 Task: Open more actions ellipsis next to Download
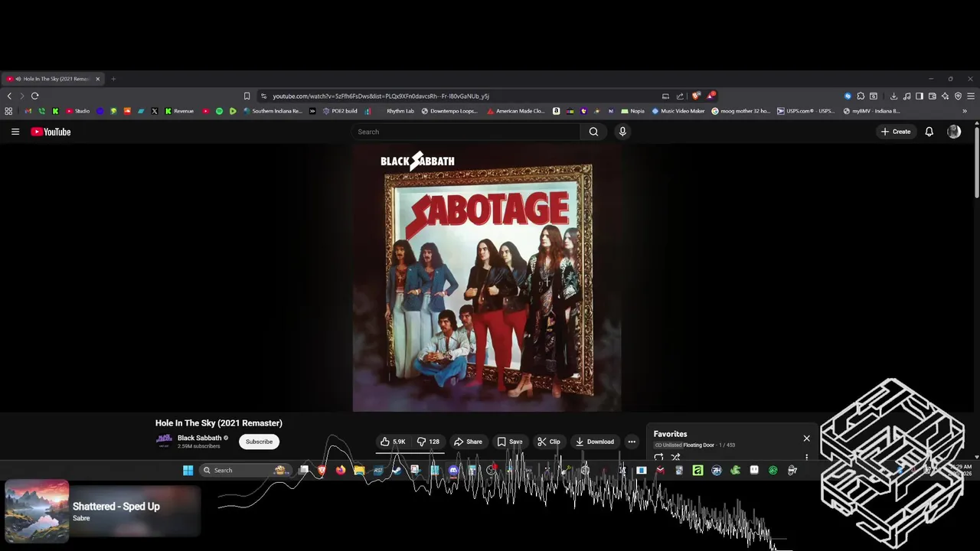[x=632, y=442]
